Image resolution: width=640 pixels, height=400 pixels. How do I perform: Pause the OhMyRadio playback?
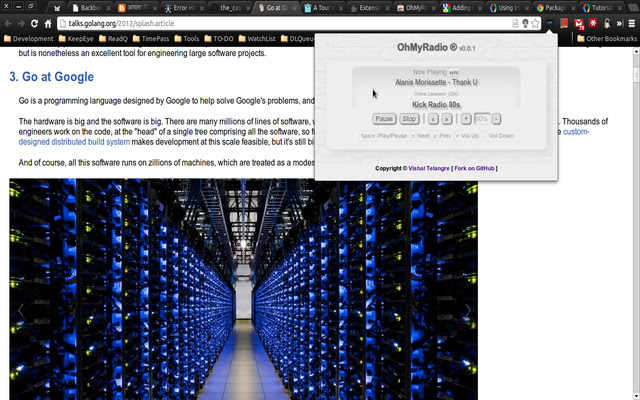384,119
